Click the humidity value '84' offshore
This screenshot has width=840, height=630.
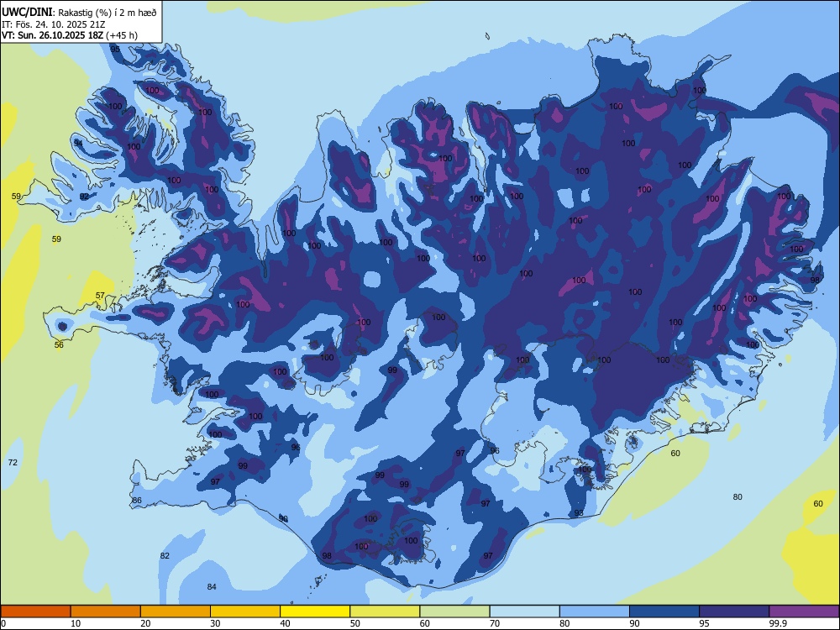click(212, 586)
